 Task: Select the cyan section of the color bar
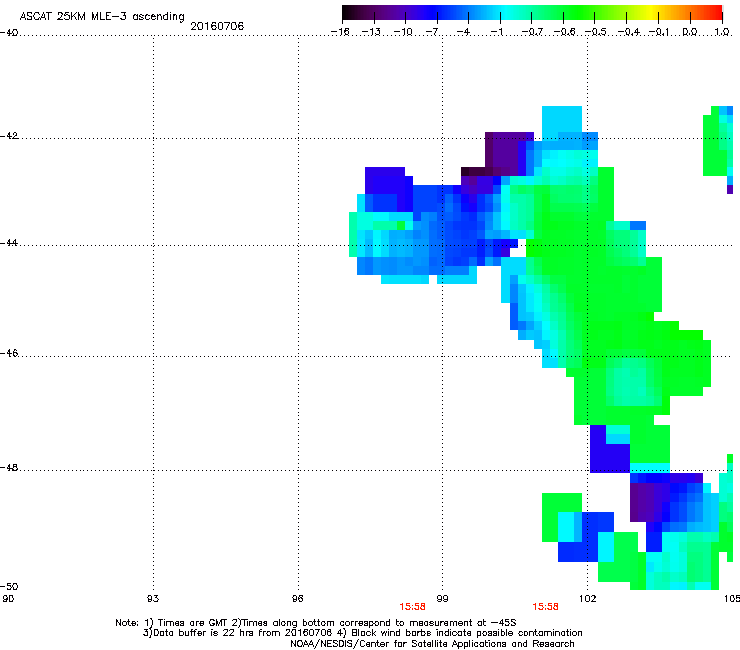pyautogui.click(x=507, y=13)
